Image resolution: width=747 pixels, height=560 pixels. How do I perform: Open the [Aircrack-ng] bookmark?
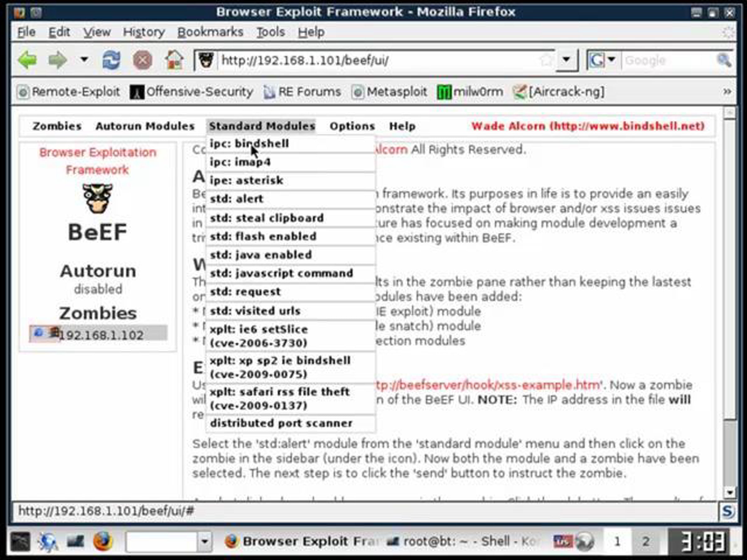click(559, 92)
